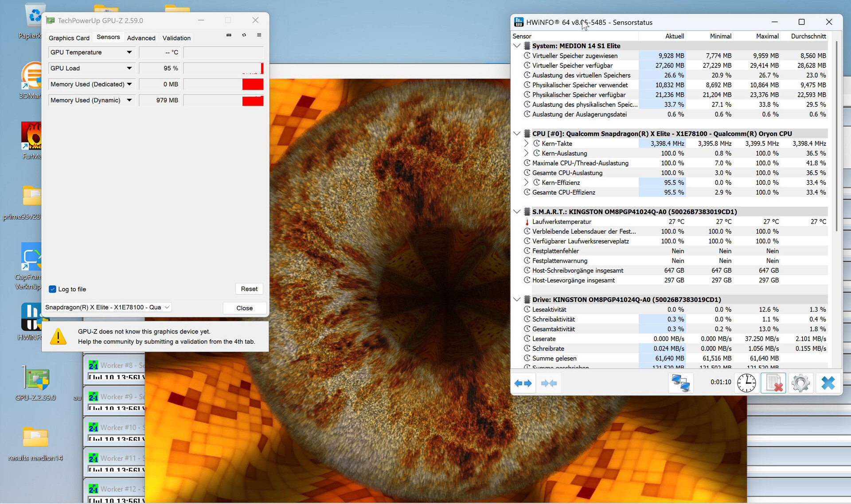Open the Snapdragon X Elite device dropdown
This screenshot has height=504, width=851.
[x=107, y=307]
